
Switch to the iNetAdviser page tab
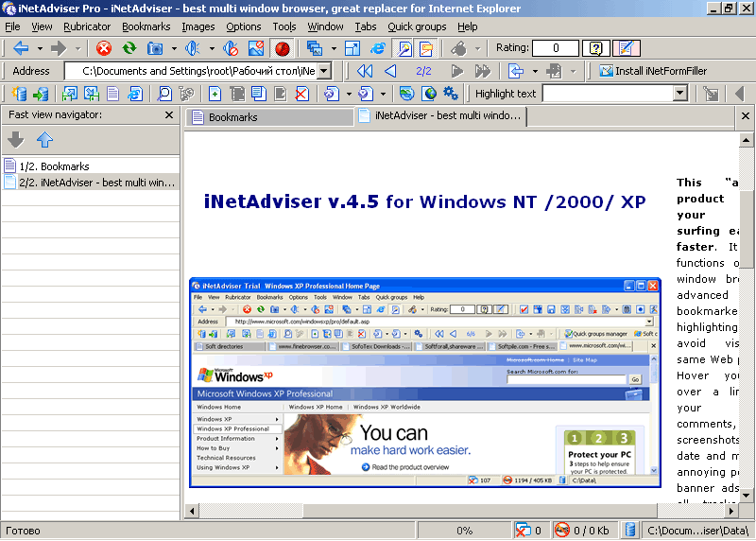tap(440, 115)
